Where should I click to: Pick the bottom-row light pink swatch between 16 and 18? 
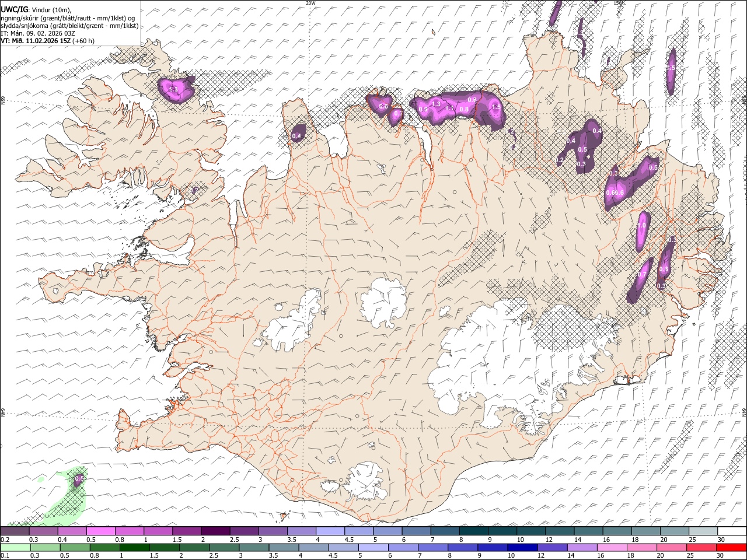[x=612, y=547]
